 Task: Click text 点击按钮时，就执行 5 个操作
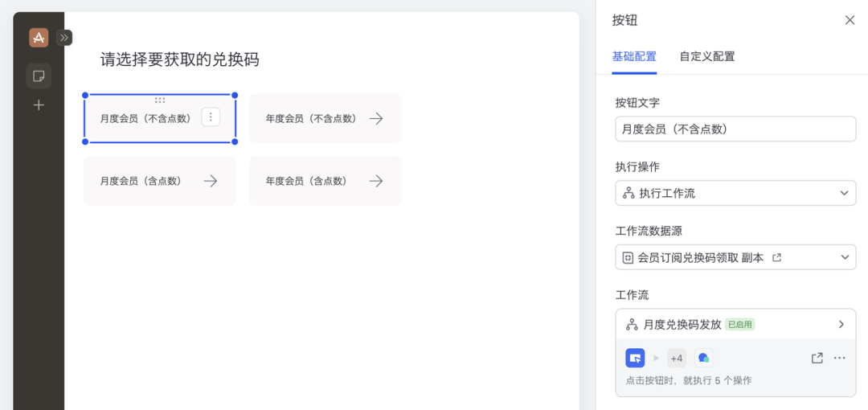click(x=689, y=380)
